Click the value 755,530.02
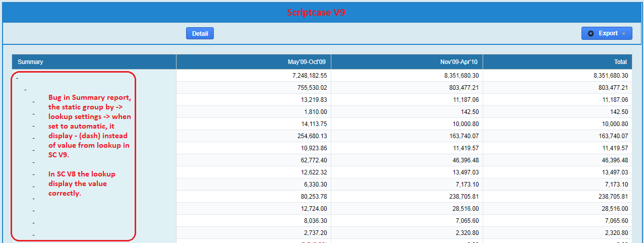The height and width of the screenshot is (243, 644). (x=313, y=88)
